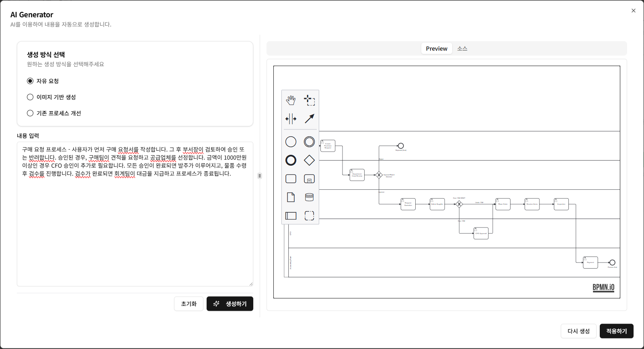Switch to the 소스 tab
Image resolution: width=644 pixels, height=349 pixels.
[462, 49]
